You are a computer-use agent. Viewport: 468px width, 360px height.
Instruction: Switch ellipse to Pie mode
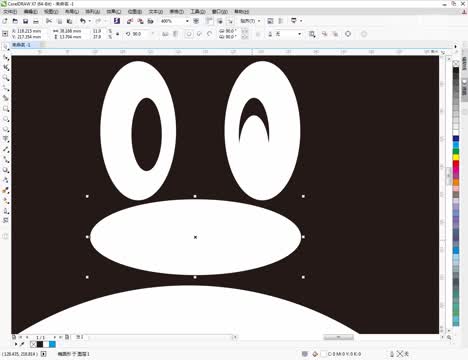pyautogui.click(x=199, y=34)
